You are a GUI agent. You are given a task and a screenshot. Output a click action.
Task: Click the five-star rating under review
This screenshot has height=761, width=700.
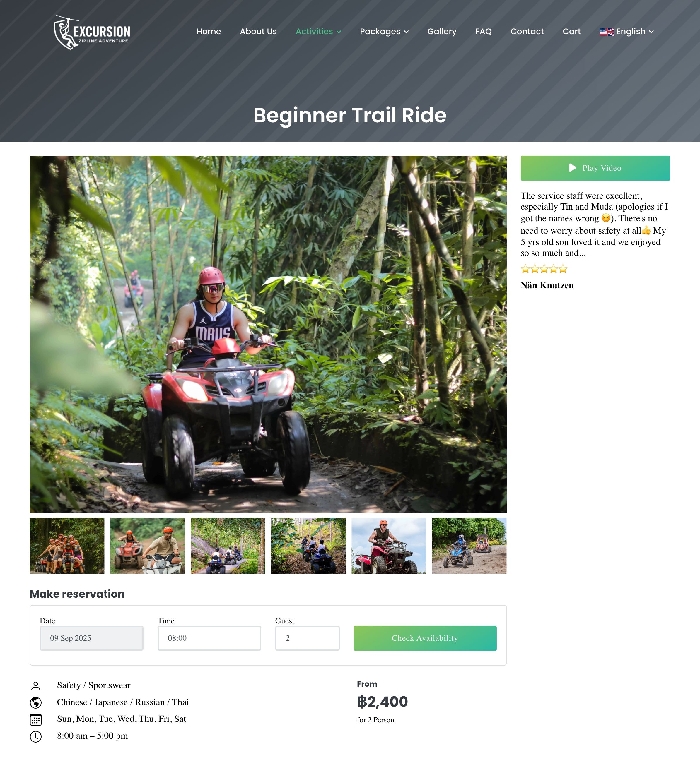click(x=544, y=269)
